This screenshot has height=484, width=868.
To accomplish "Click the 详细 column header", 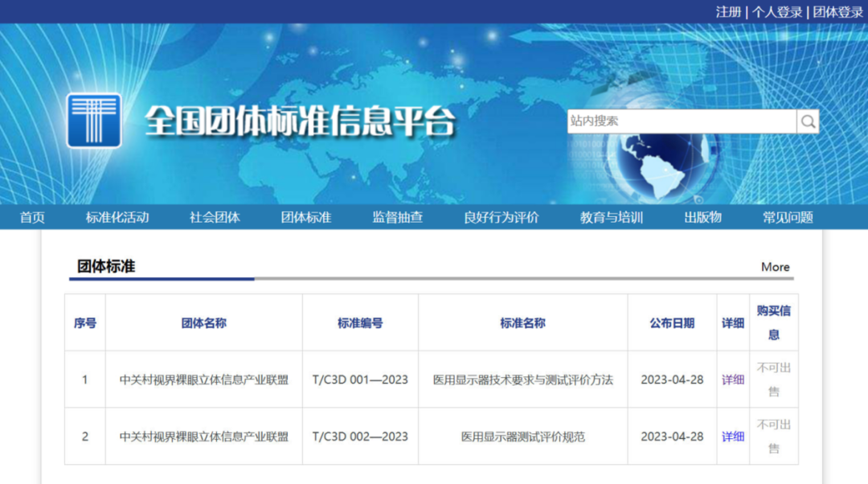I will (733, 323).
